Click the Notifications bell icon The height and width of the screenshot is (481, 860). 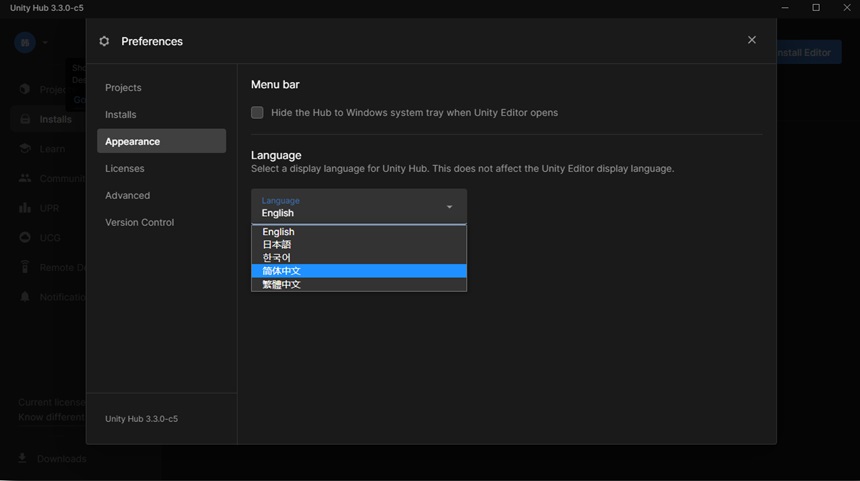[x=25, y=297]
